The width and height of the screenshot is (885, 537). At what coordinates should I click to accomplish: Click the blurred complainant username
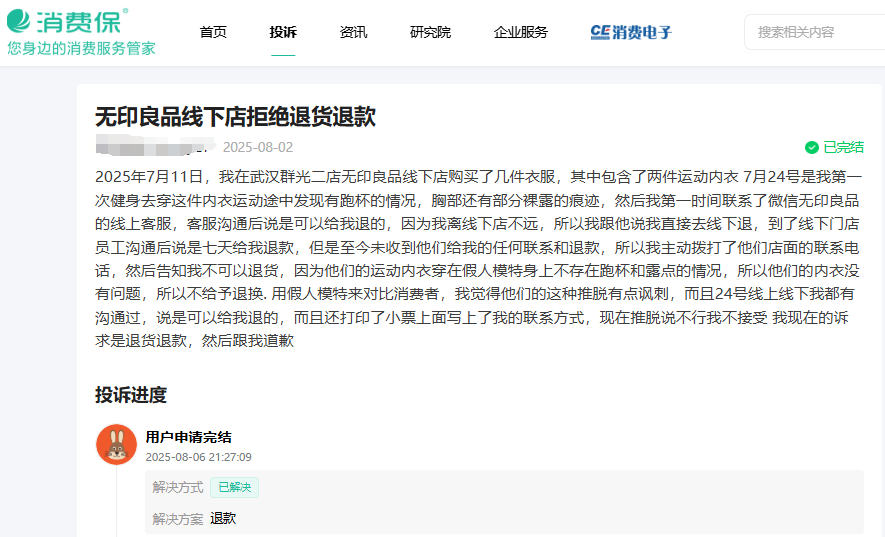pos(155,146)
